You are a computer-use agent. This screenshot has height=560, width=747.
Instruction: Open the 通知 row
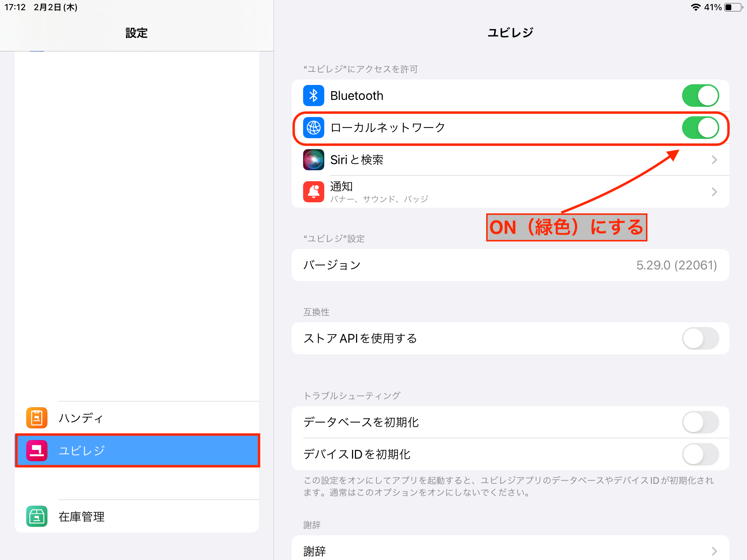coord(510,192)
